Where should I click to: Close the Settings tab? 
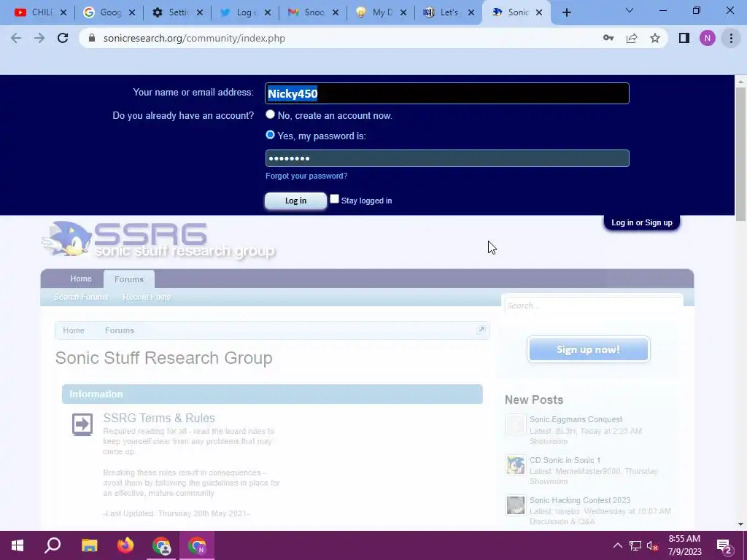pyautogui.click(x=200, y=13)
